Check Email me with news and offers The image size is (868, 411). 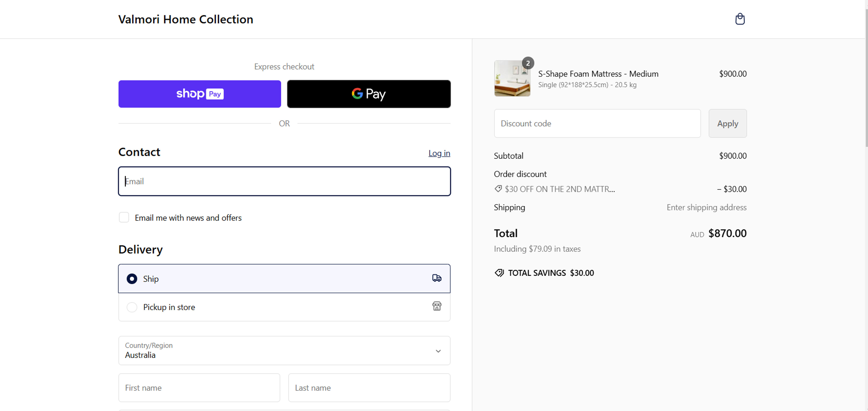[124, 217]
